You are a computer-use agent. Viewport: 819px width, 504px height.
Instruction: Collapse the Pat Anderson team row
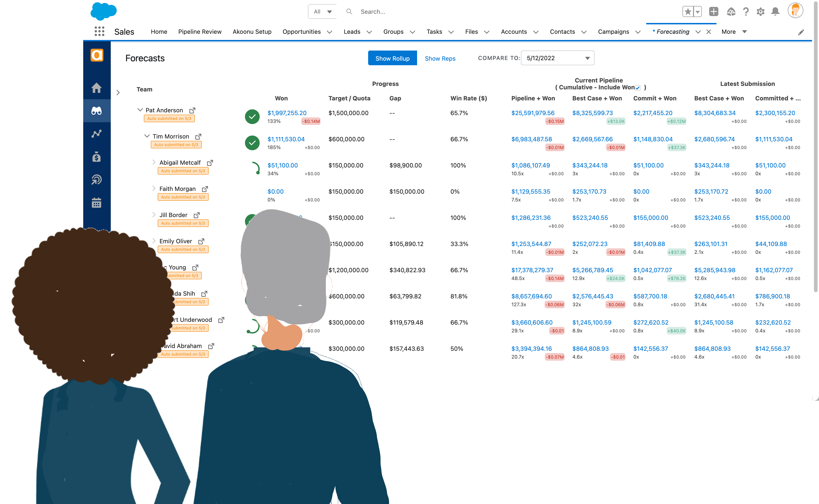click(x=140, y=110)
